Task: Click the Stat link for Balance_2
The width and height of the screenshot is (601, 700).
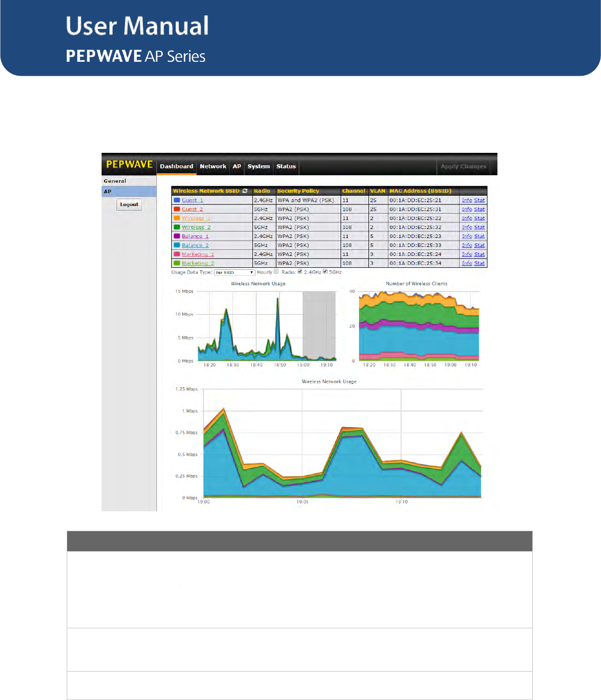Action: pos(480,245)
